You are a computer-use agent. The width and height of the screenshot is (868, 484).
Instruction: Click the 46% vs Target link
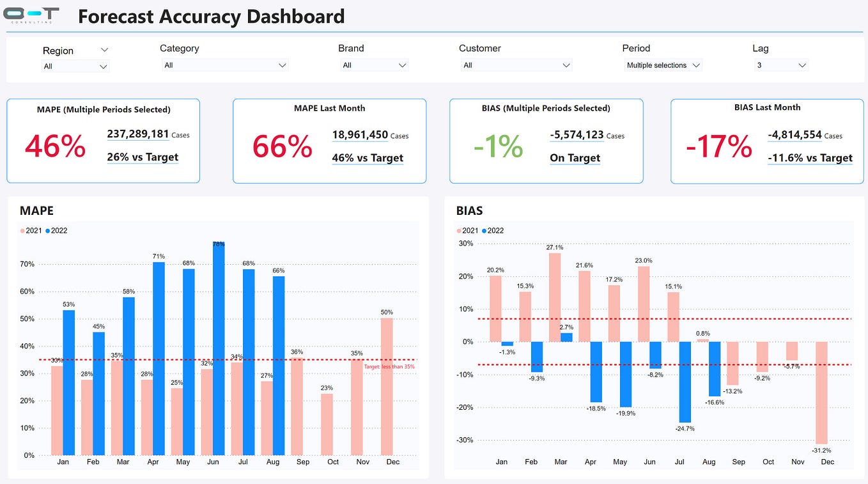pos(368,157)
